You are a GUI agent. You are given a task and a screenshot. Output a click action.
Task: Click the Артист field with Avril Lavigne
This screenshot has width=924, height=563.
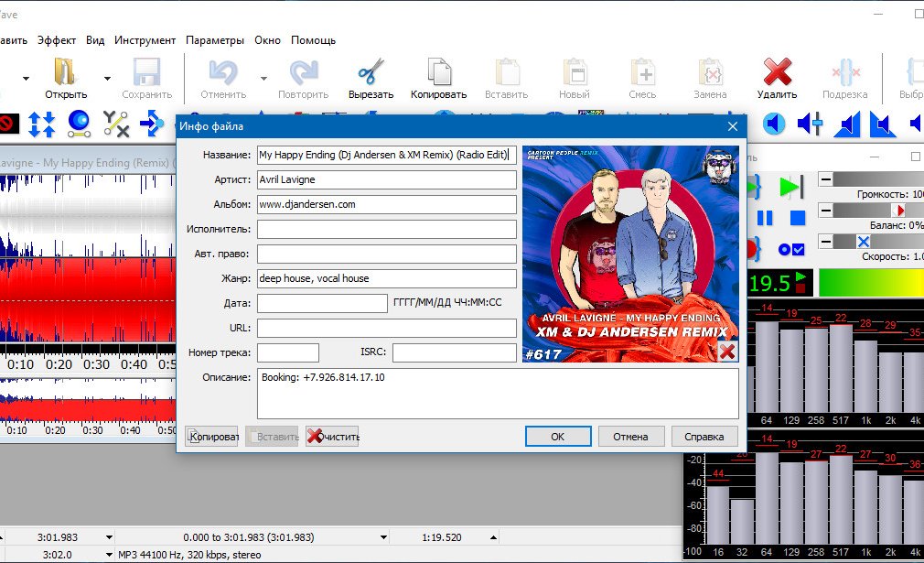coord(387,179)
